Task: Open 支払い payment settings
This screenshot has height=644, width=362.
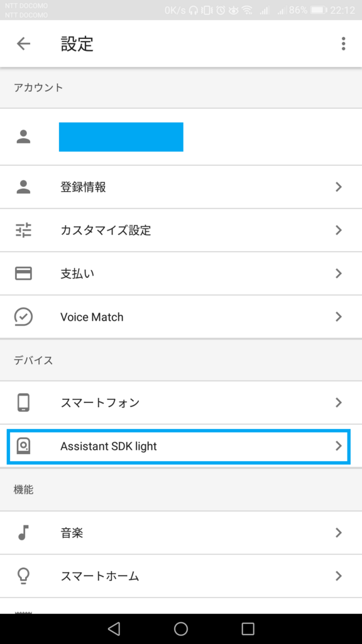Action: (181, 274)
